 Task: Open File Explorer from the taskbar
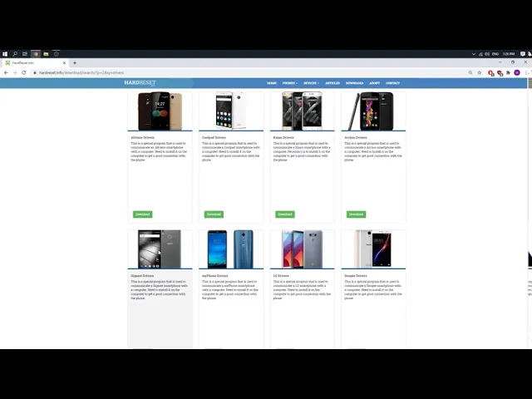46,54
